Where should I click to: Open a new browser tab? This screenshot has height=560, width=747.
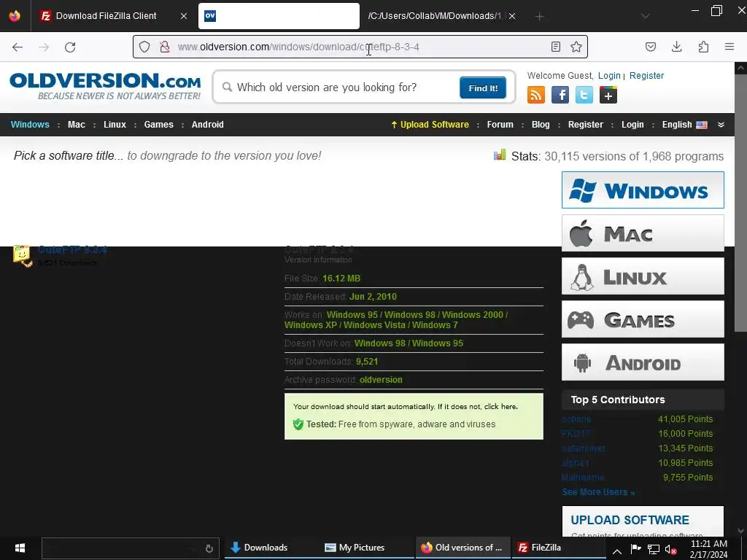point(539,16)
